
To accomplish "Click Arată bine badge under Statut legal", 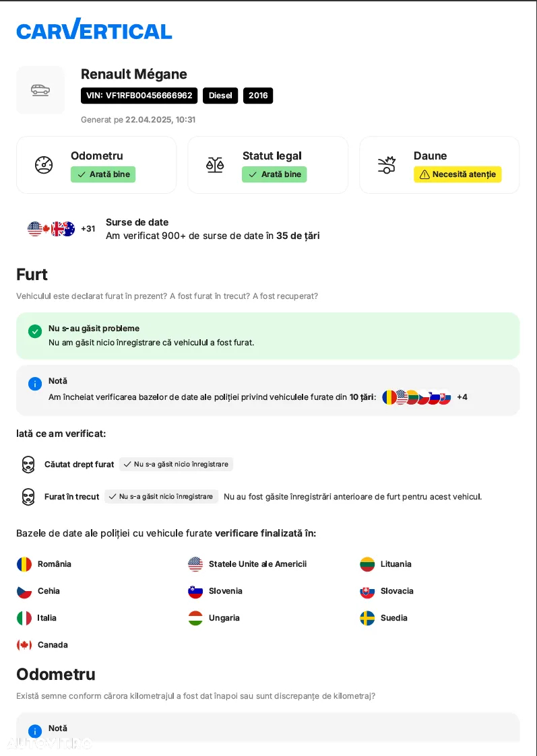I will (274, 174).
